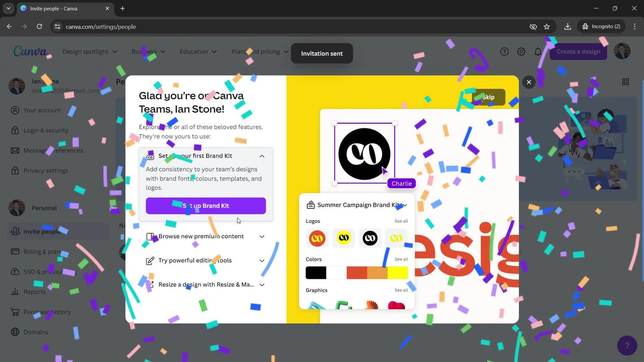Click the editing tools pencil icon
This screenshot has width=644, height=362.
click(x=150, y=260)
